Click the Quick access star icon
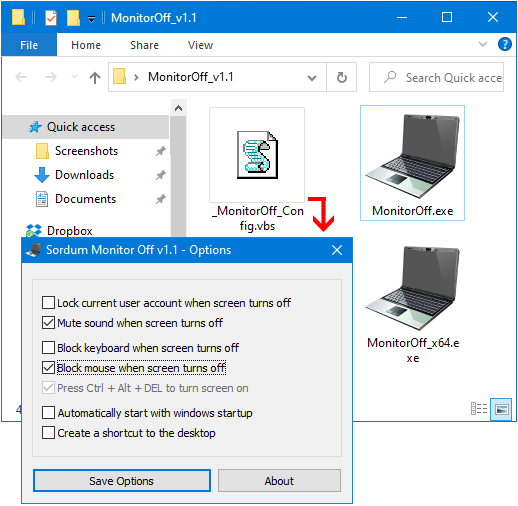518x506 pixels. [x=35, y=127]
